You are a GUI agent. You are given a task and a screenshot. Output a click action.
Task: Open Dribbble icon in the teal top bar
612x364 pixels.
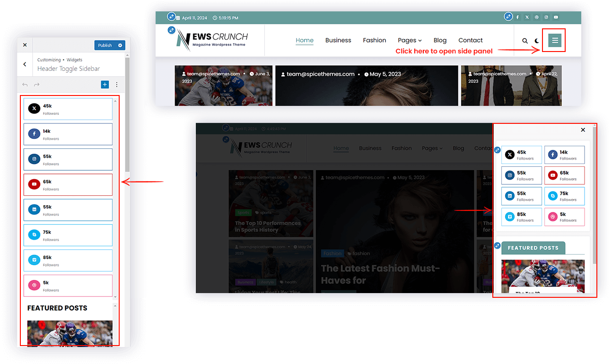click(537, 17)
